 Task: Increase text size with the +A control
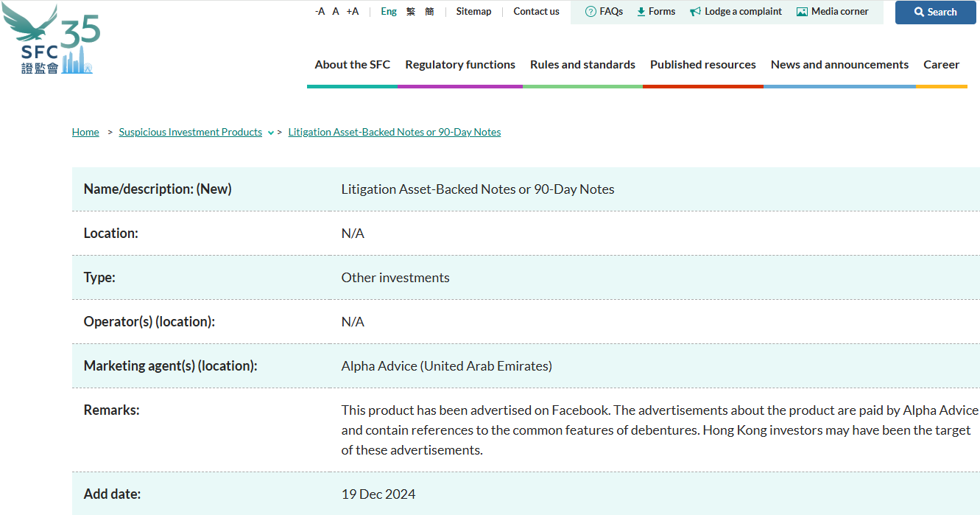click(x=352, y=11)
